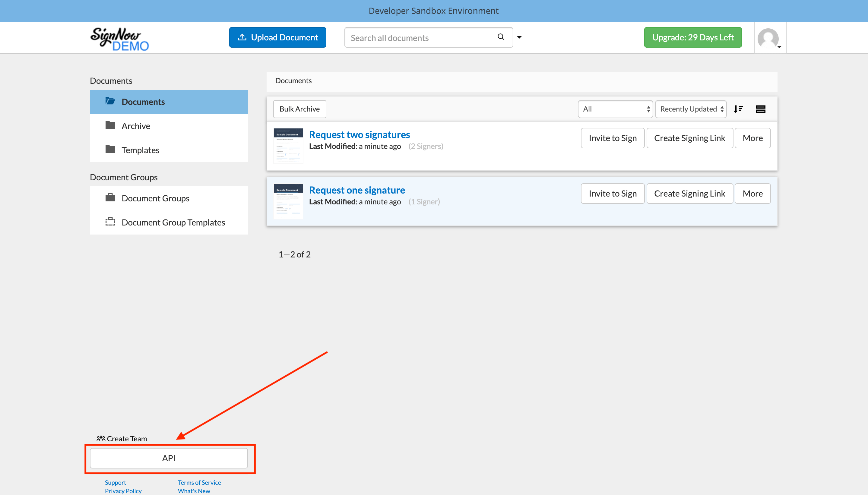868x495 pixels.
Task: Click the Create Team people icon
Action: coord(101,438)
